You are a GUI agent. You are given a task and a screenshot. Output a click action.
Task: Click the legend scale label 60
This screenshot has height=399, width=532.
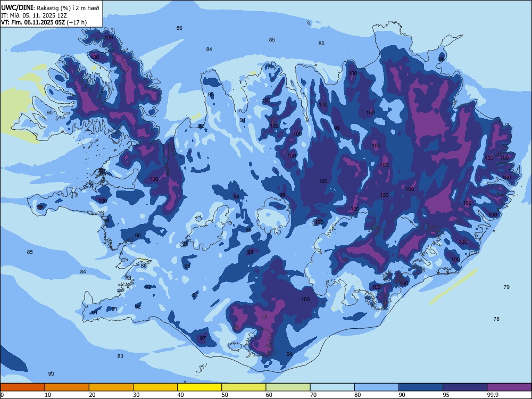[269, 395]
